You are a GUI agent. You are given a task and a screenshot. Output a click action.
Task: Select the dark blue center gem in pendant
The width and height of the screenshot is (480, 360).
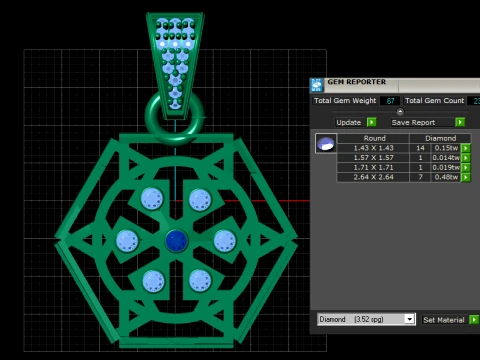point(177,240)
